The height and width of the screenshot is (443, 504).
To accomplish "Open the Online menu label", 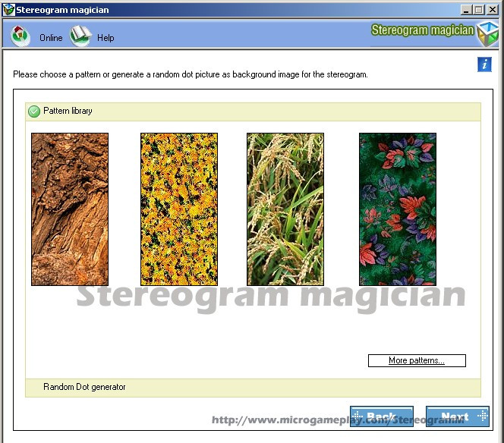I will [x=51, y=38].
